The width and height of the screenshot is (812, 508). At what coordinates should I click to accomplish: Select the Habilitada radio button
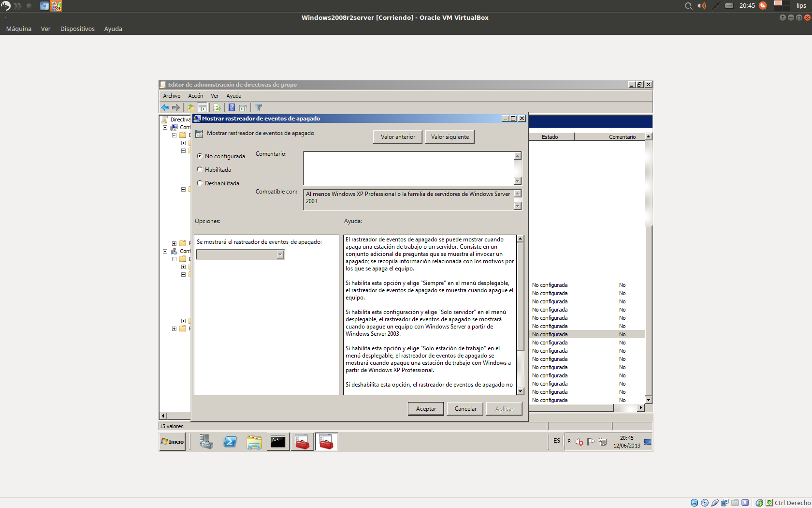click(200, 169)
